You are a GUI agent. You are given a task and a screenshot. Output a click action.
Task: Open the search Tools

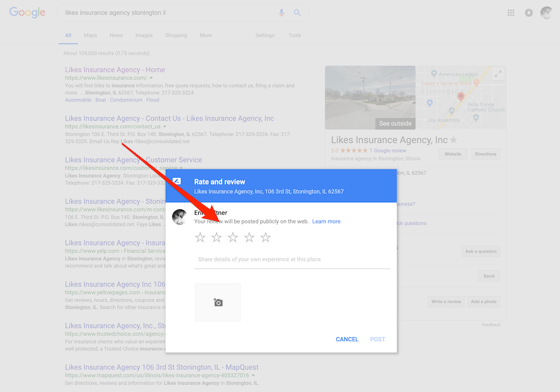tap(295, 35)
